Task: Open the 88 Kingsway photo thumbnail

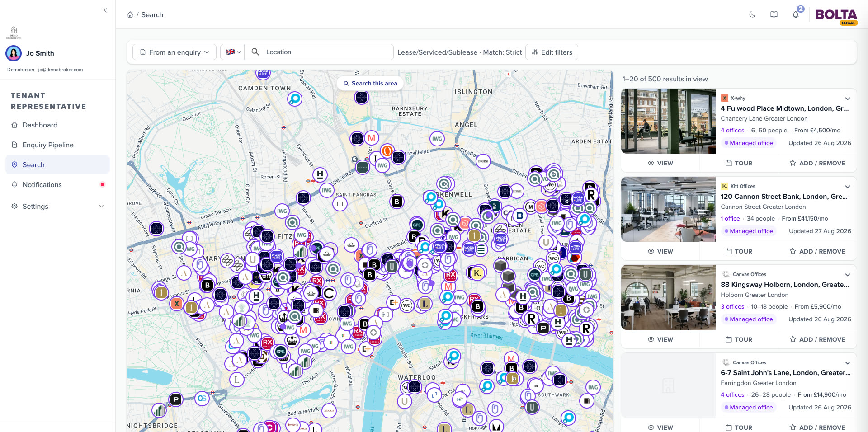Action: [x=668, y=297]
